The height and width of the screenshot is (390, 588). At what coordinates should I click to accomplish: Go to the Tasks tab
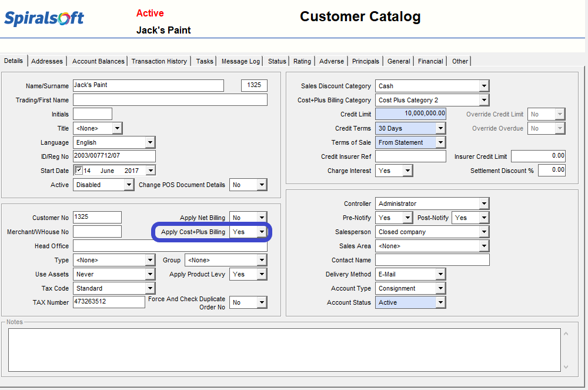(x=205, y=61)
